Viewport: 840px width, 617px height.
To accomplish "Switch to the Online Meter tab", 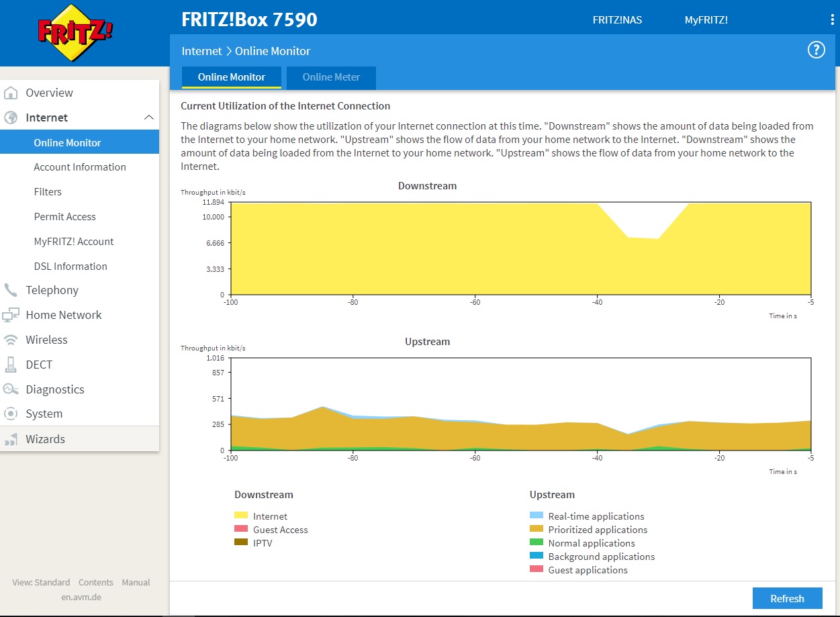I will pyautogui.click(x=331, y=77).
